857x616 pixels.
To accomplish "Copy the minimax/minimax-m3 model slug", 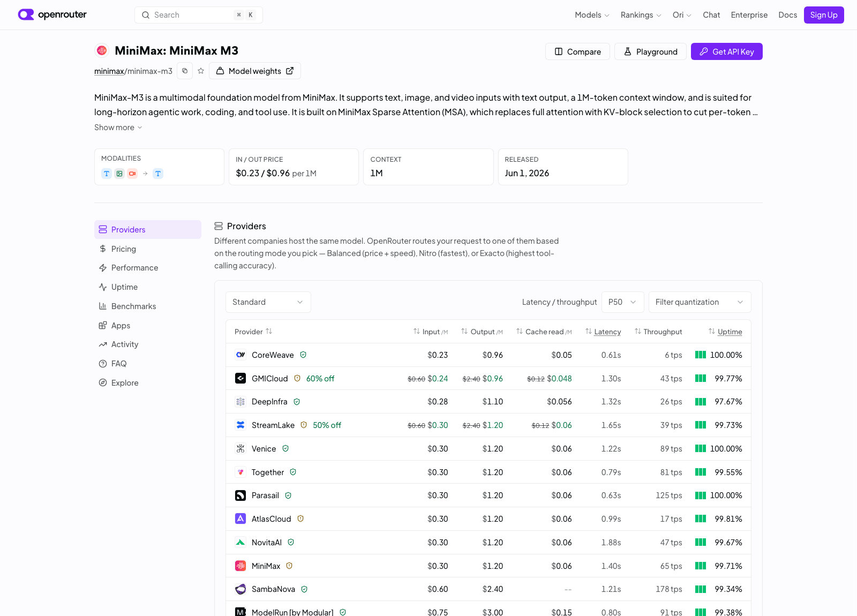I will (x=185, y=71).
